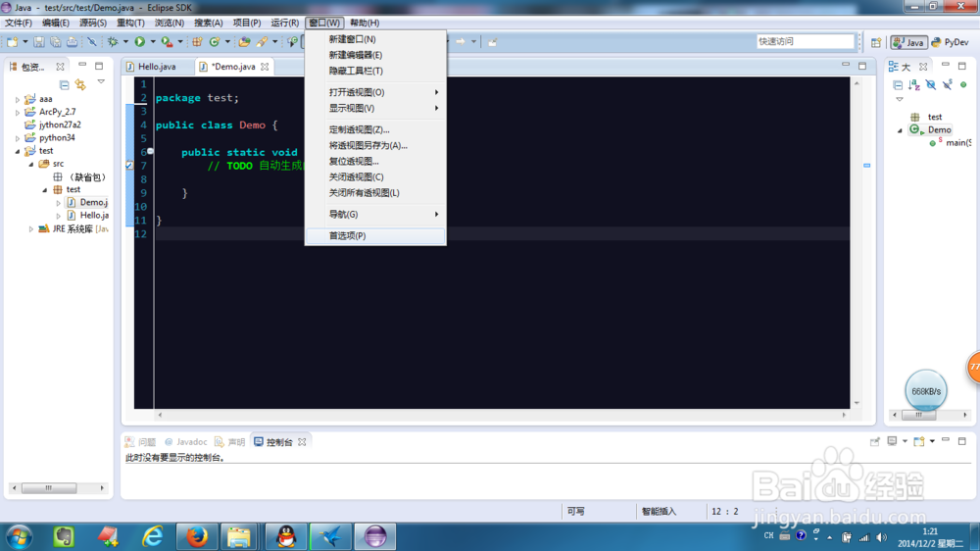
Task: Toggle Hide Static Members in Outline
Action: click(948, 84)
